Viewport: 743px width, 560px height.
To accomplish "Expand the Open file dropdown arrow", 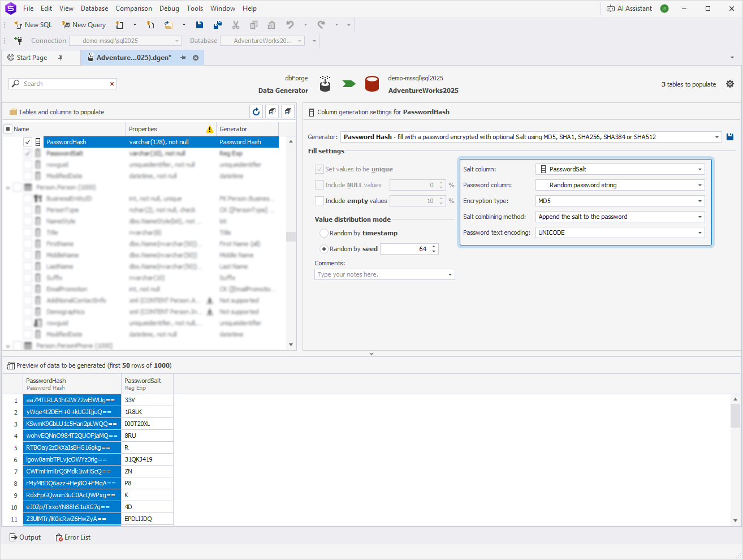I will point(184,25).
